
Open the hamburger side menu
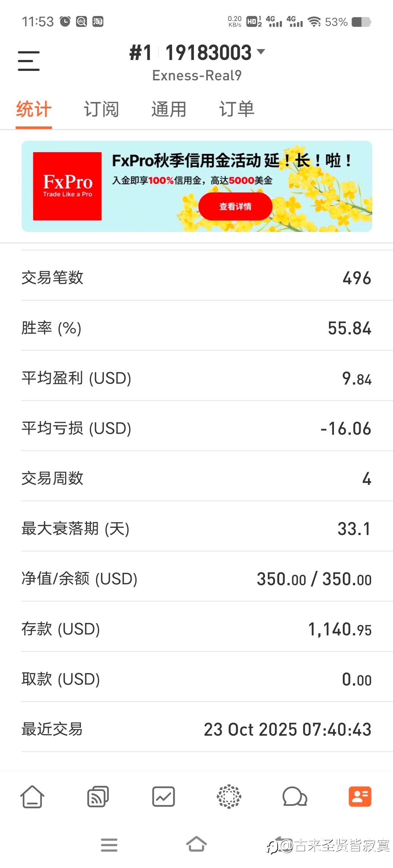pyautogui.click(x=28, y=61)
